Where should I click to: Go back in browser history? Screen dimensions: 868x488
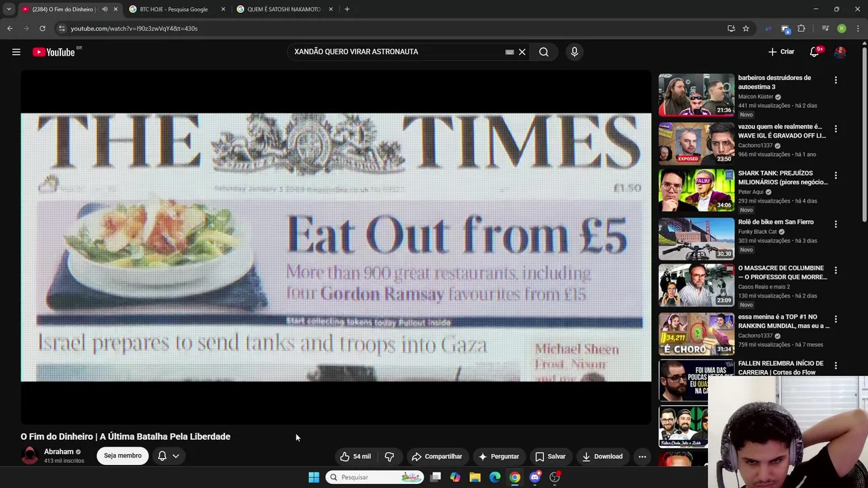pyautogui.click(x=9, y=28)
